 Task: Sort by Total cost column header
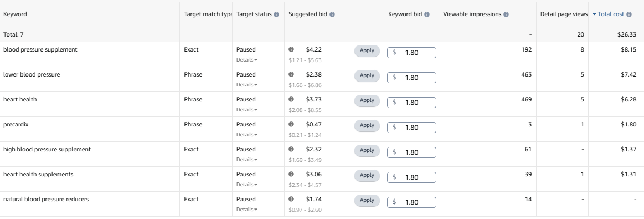tap(611, 14)
